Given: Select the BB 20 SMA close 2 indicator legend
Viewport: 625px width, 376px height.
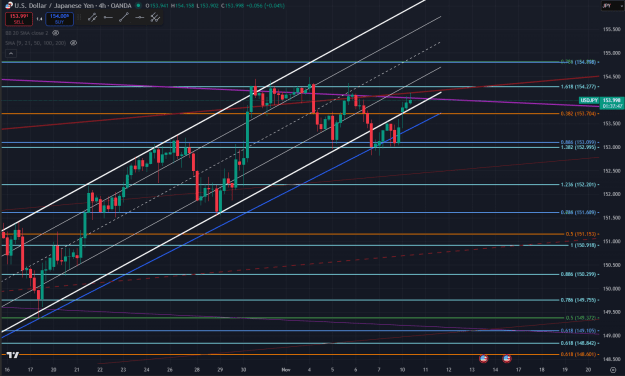Looking at the screenshot, I should pyautogui.click(x=27, y=33).
